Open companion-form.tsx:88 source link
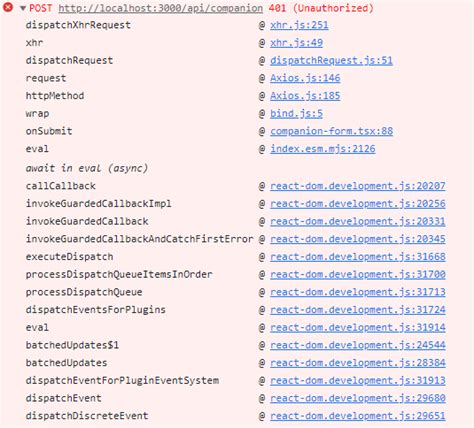 [331, 131]
